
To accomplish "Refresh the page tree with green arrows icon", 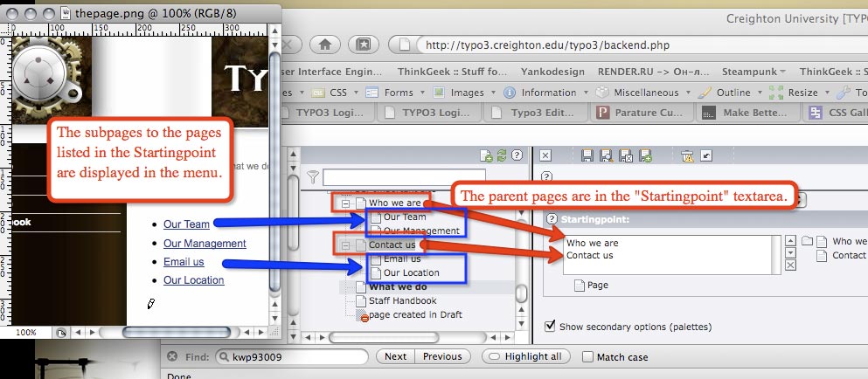I will click(x=501, y=155).
